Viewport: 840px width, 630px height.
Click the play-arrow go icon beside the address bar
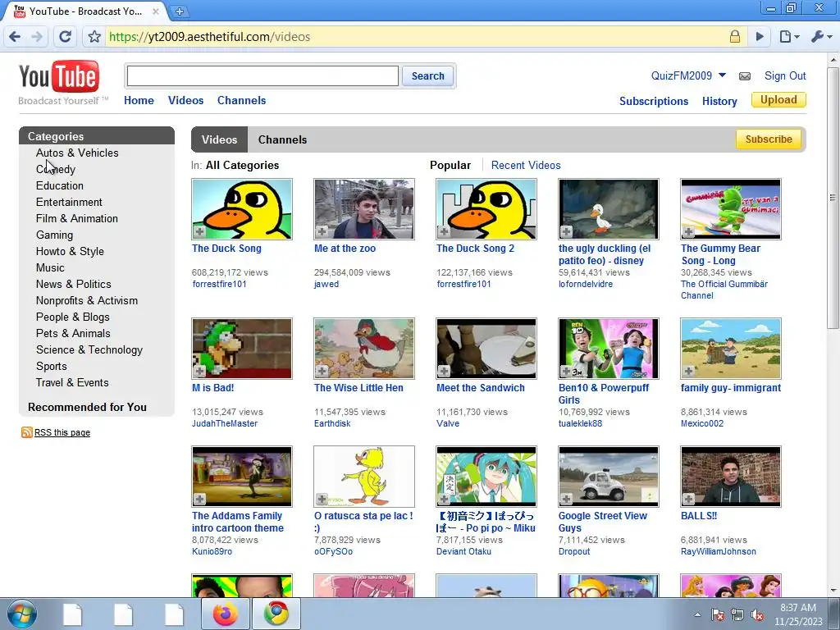[x=760, y=36]
